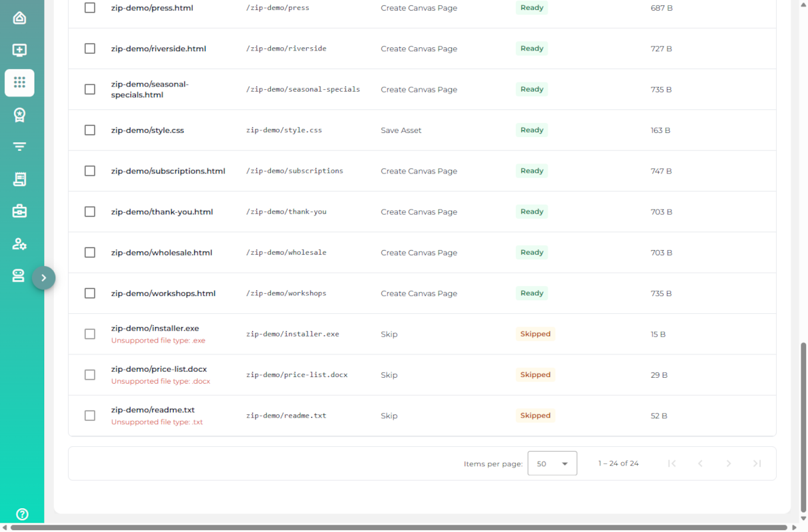808x532 pixels.
Task: Select the zip-demo/thank-you.html checkbox
Action: pos(90,211)
